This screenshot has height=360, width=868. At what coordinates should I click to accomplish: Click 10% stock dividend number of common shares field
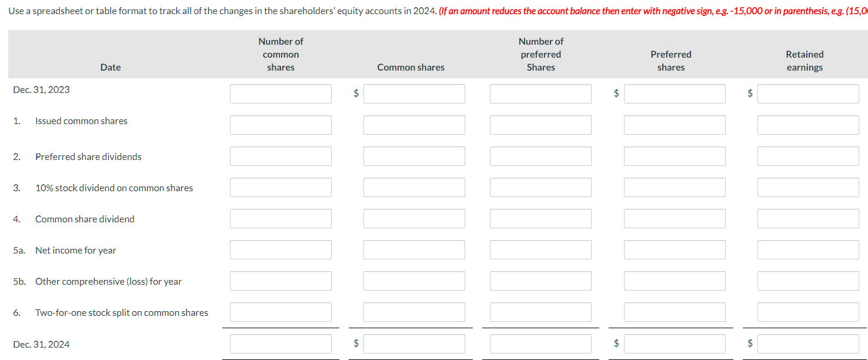point(281,187)
